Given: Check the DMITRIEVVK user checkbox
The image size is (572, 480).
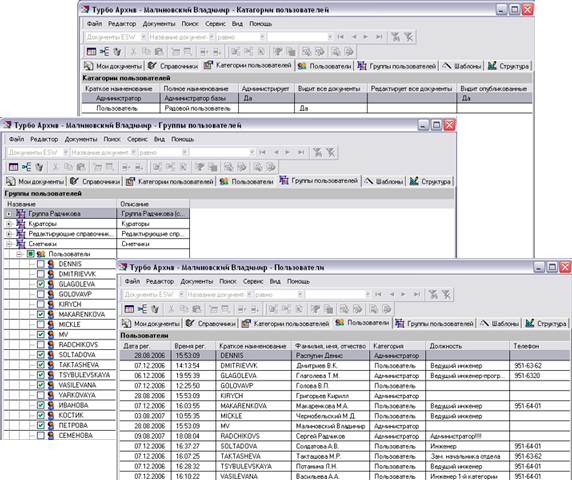Looking at the screenshot, I should tap(41, 274).
